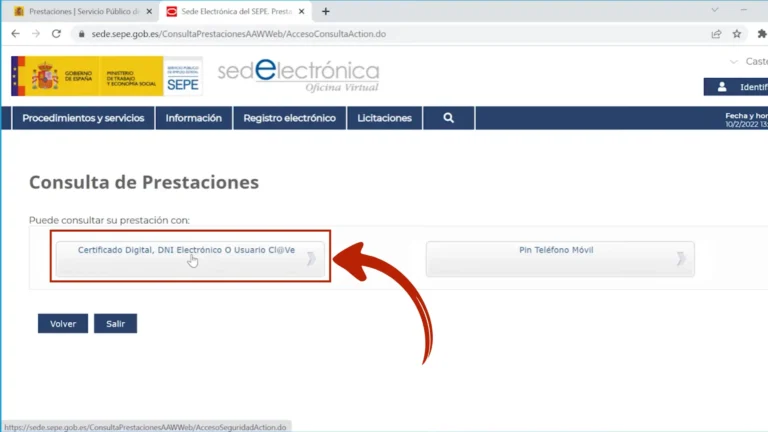The height and width of the screenshot is (432, 768).
Task: Click the Volver button
Action: pos(63,324)
